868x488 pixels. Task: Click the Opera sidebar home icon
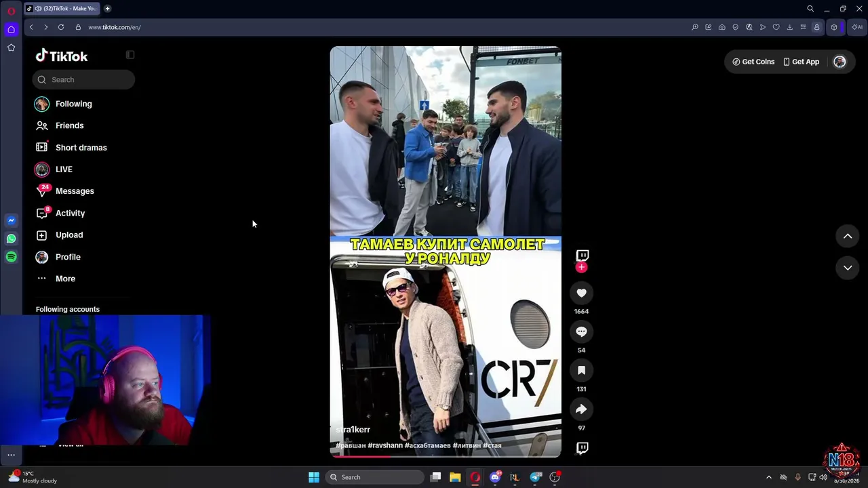point(11,29)
